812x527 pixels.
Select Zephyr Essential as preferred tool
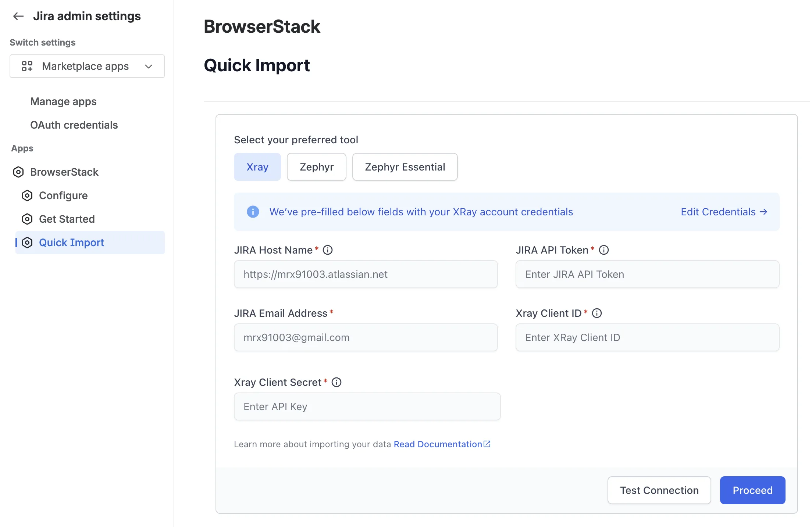tap(405, 167)
